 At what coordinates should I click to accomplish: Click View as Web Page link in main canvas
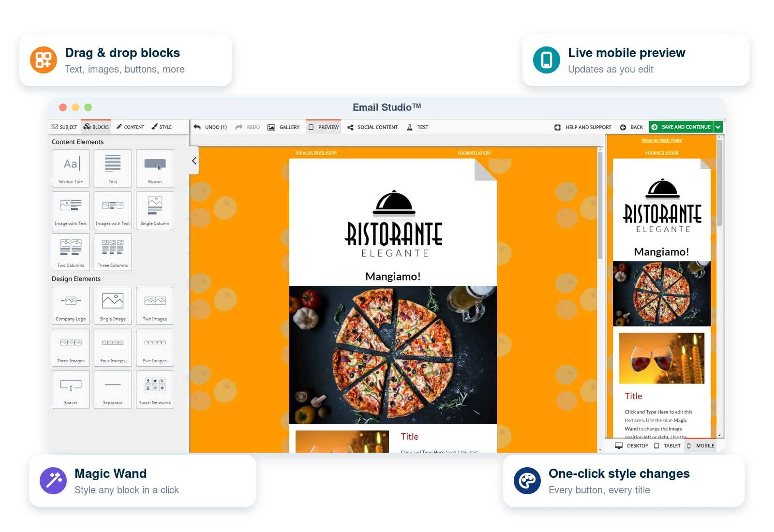[x=316, y=152]
